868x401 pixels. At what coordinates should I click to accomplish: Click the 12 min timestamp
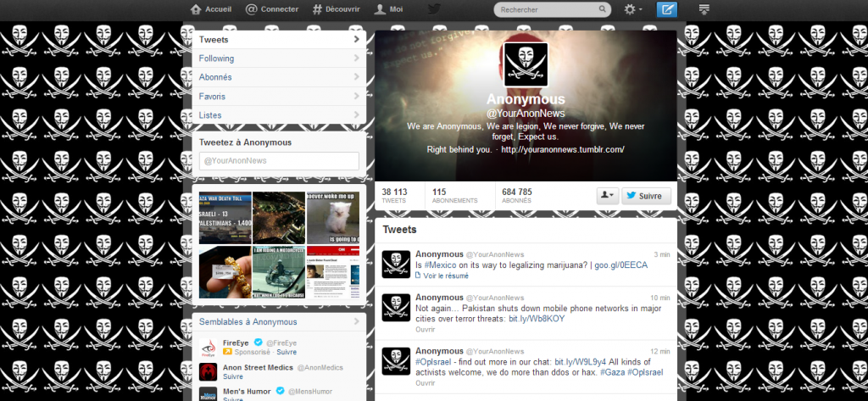point(659,351)
